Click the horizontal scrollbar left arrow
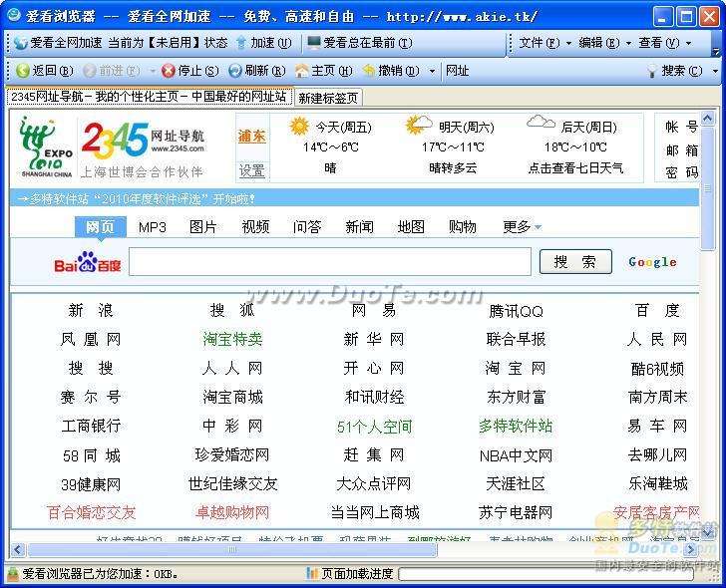 pyautogui.click(x=18, y=549)
